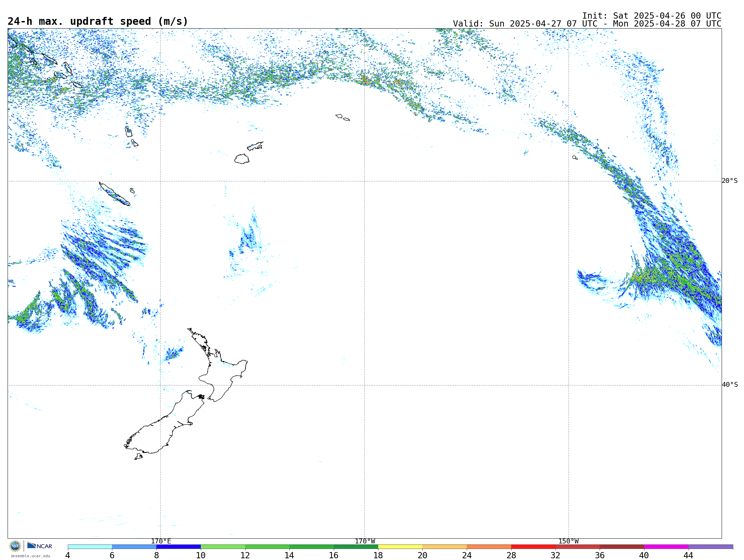Click the NSF logo icon
Viewport: 744px width, 560px height.
tap(15, 546)
